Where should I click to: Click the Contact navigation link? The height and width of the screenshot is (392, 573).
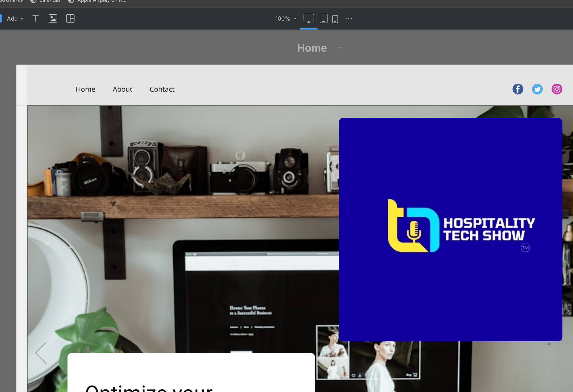162,89
